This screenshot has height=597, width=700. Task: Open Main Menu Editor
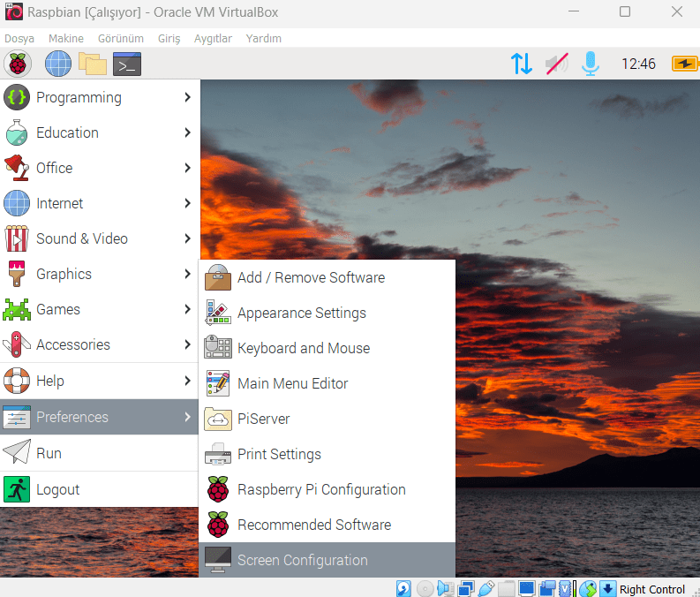click(x=292, y=383)
